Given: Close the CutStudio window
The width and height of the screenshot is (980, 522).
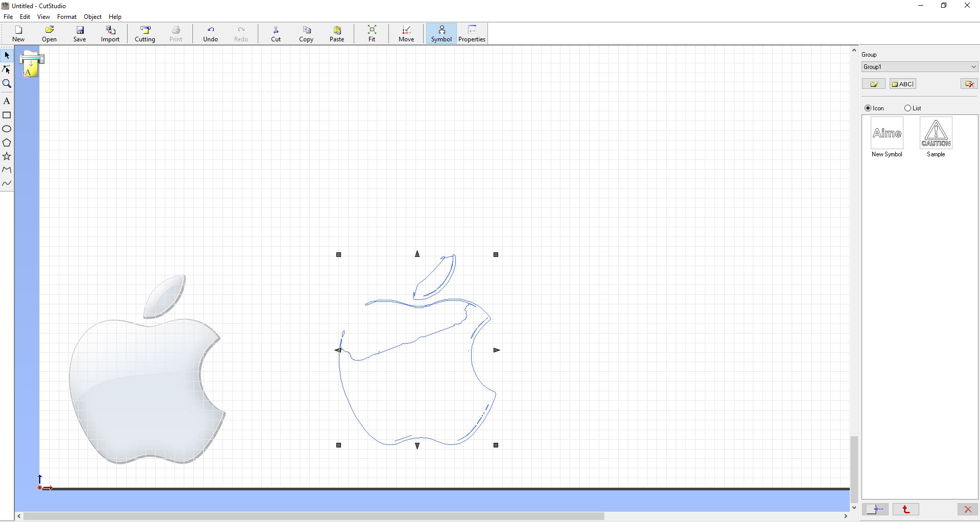Looking at the screenshot, I should coord(967,6).
